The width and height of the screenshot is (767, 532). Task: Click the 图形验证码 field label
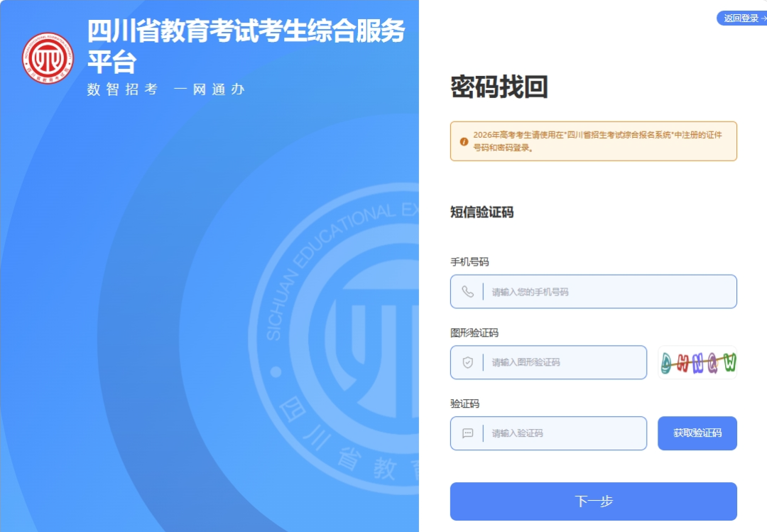point(474,333)
